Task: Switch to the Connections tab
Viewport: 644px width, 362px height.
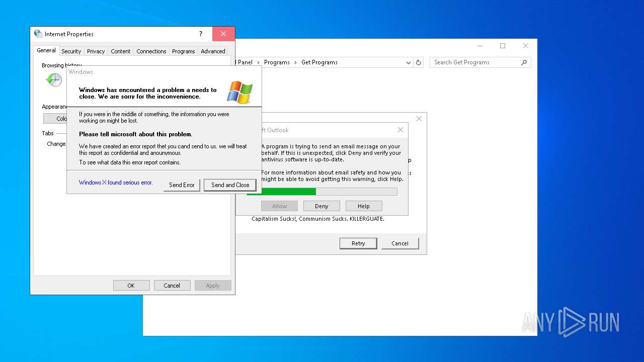Action: (151, 51)
